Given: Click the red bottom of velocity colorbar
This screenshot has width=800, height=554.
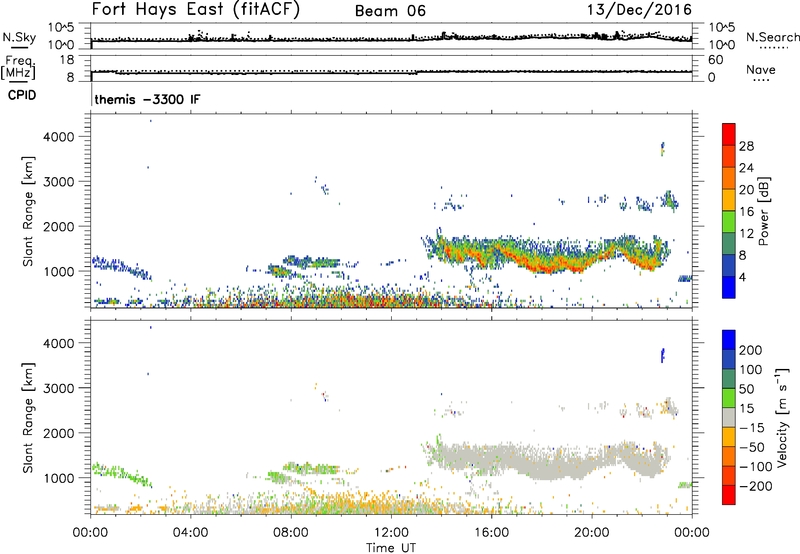Looking at the screenshot, I should (729, 495).
